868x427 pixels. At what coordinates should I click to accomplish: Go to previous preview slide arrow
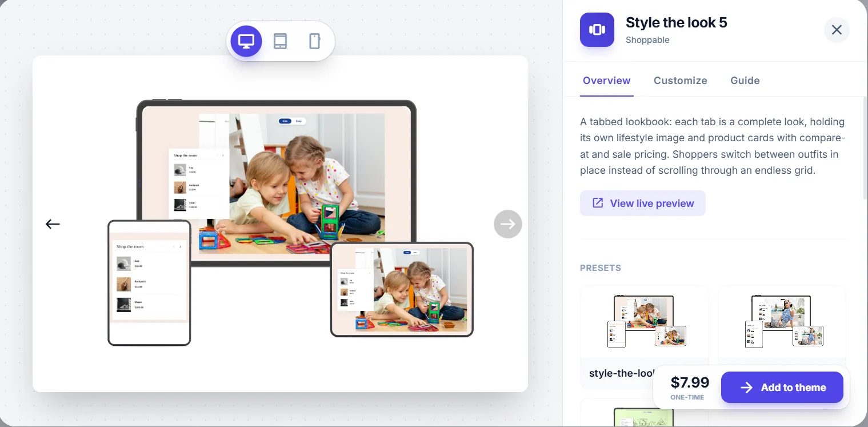[x=53, y=224]
